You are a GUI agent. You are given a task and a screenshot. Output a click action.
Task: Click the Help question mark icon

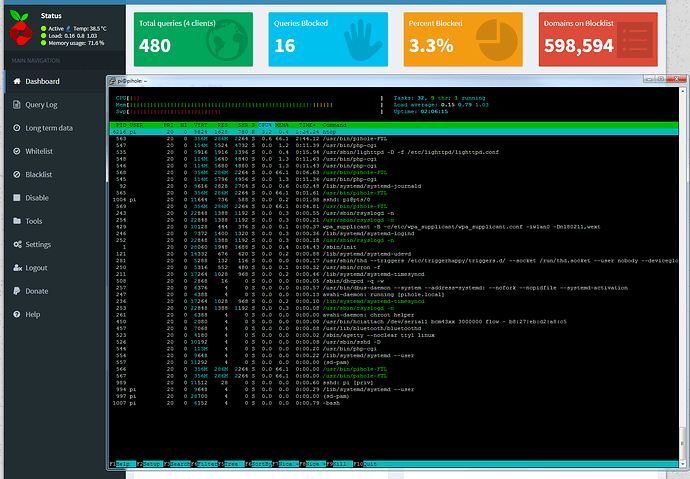tap(17, 314)
